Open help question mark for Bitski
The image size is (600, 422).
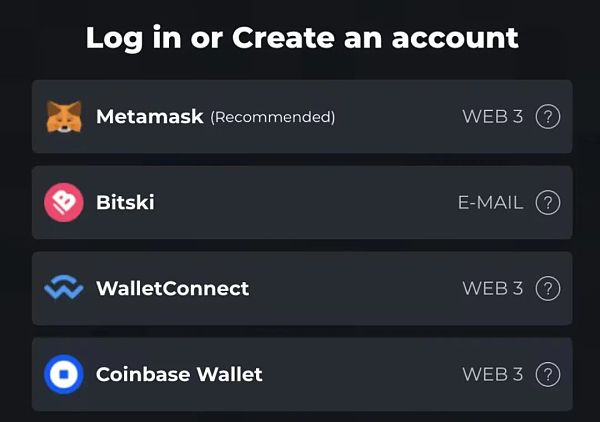(x=547, y=203)
